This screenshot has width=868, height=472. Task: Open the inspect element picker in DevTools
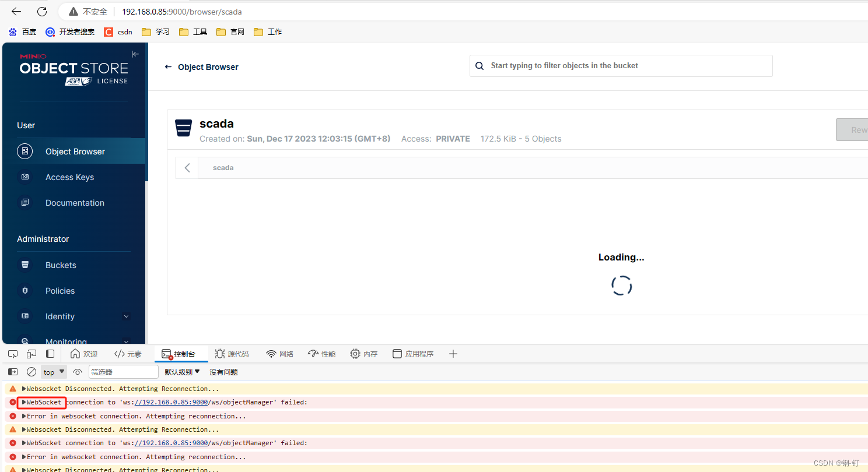12,353
